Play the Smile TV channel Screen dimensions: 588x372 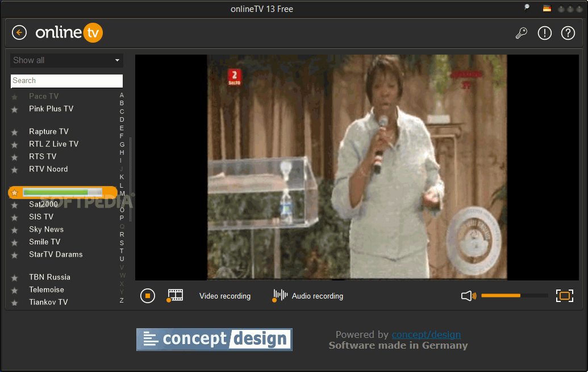click(x=45, y=242)
